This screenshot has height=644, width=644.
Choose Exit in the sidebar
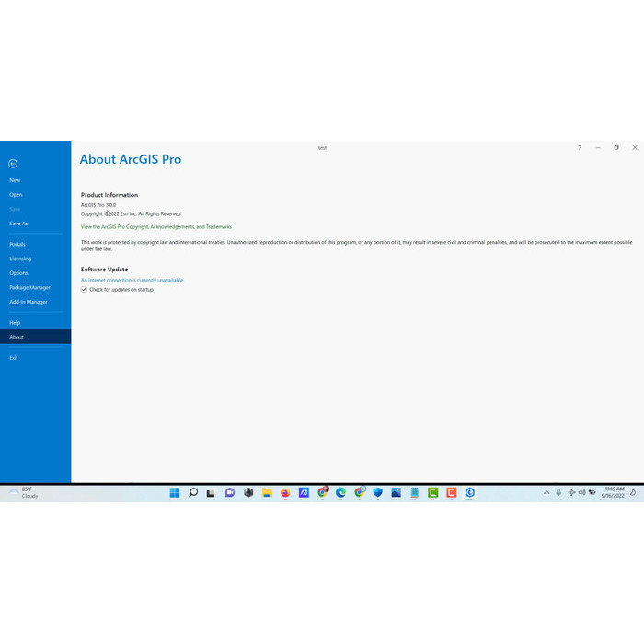pos(14,358)
